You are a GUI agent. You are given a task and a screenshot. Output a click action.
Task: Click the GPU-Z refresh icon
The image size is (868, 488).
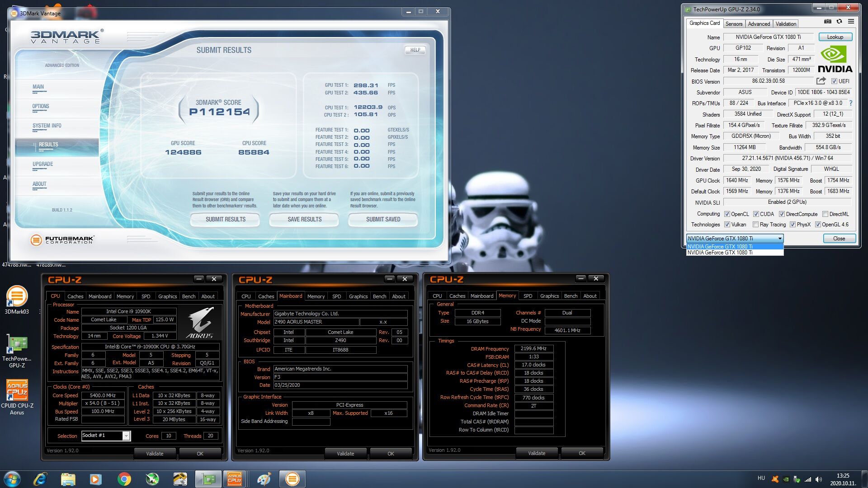839,22
